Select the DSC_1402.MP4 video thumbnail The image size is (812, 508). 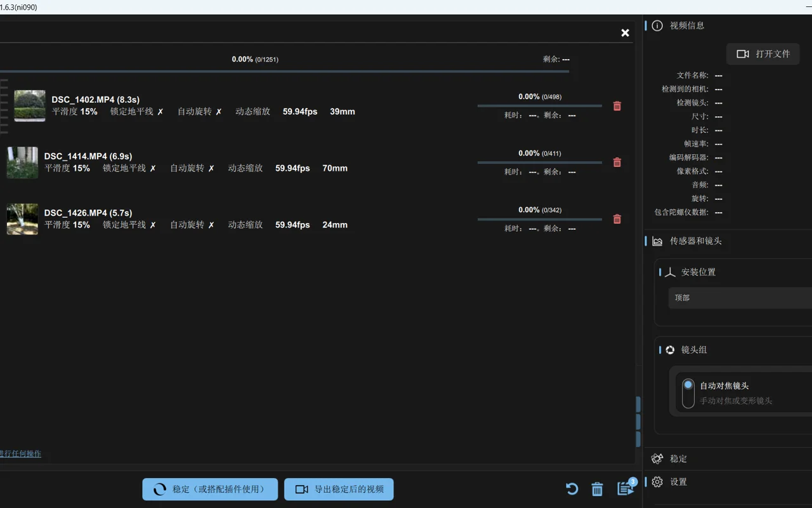pyautogui.click(x=30, y=105)
